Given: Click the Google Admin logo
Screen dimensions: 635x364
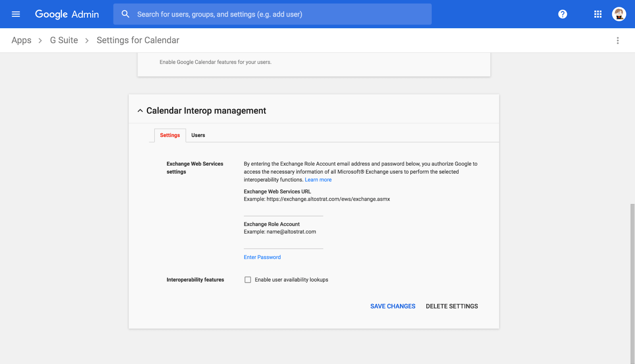Looking at the screenshot, I should [x=67, y=14].
